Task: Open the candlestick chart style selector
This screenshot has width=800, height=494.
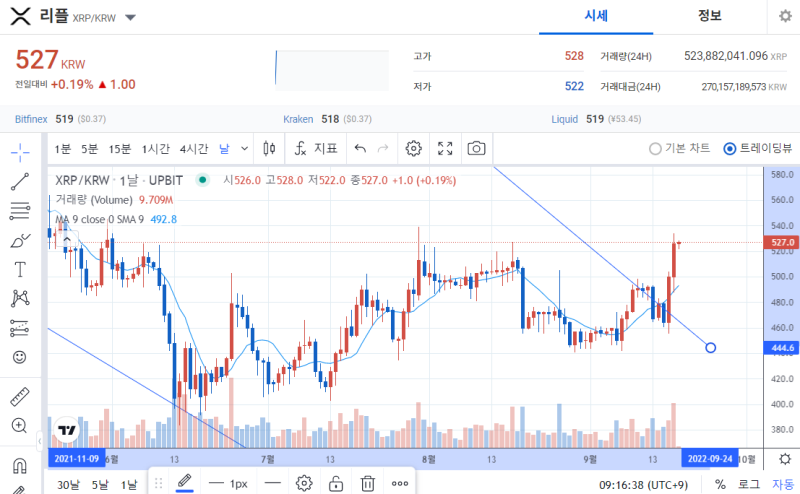Action: click(269, 149)
